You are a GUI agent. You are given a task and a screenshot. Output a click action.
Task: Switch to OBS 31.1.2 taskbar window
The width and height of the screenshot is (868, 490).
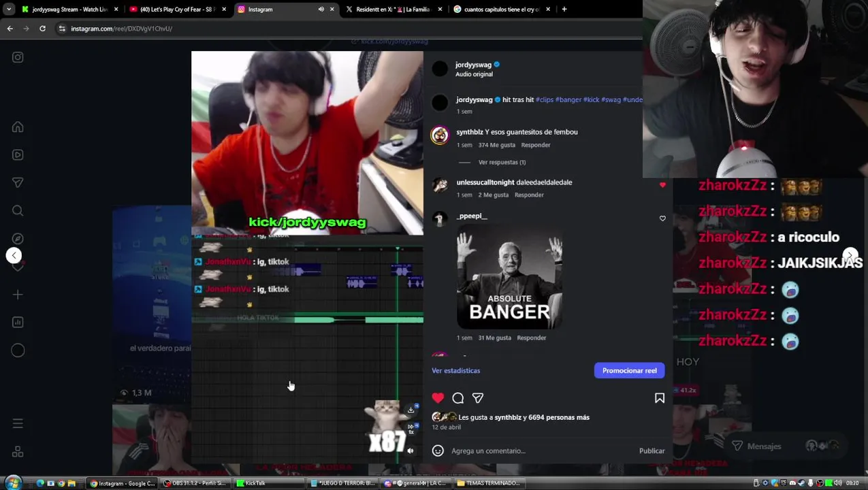pyautogui.click(x=197, y=483)
